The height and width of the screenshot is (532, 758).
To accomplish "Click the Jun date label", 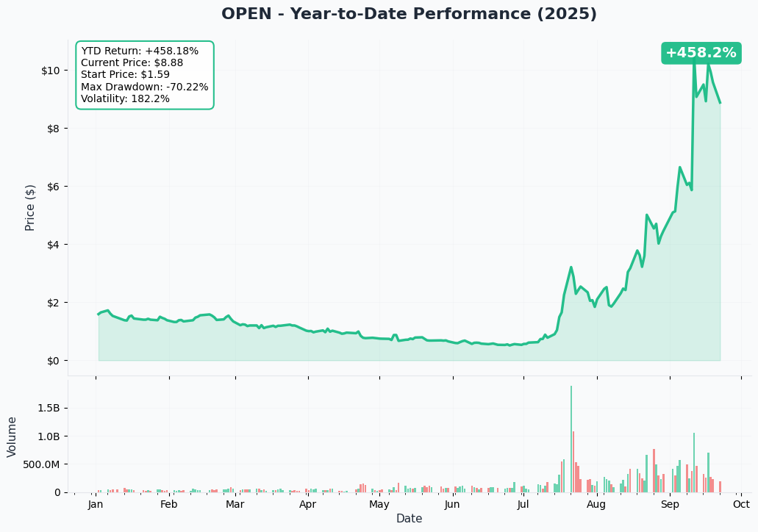I will (x=452, y=505).
